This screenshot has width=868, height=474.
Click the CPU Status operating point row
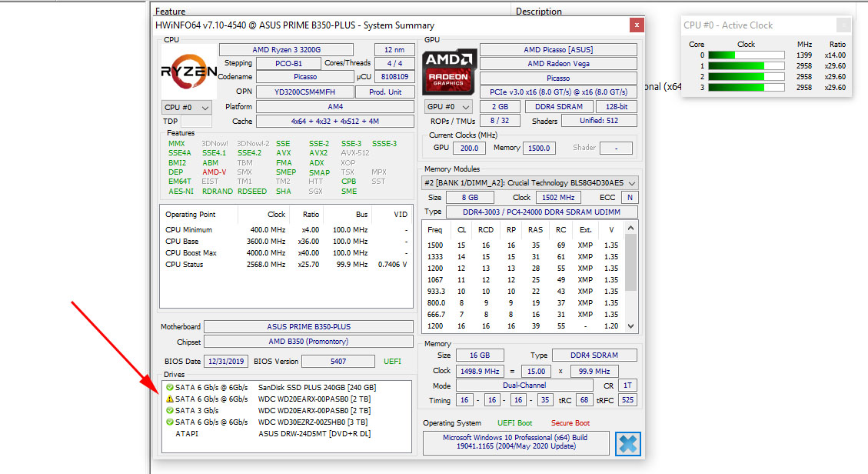286,265
